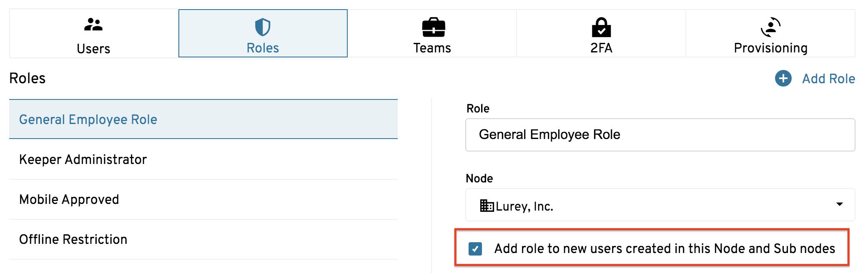
Task: Click the Provisioning sync-user icon
Action: tap(770, 27)
